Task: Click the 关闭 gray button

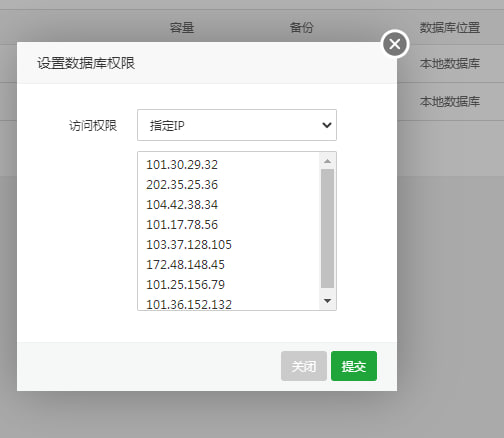Action: click(x=304, y=366)
